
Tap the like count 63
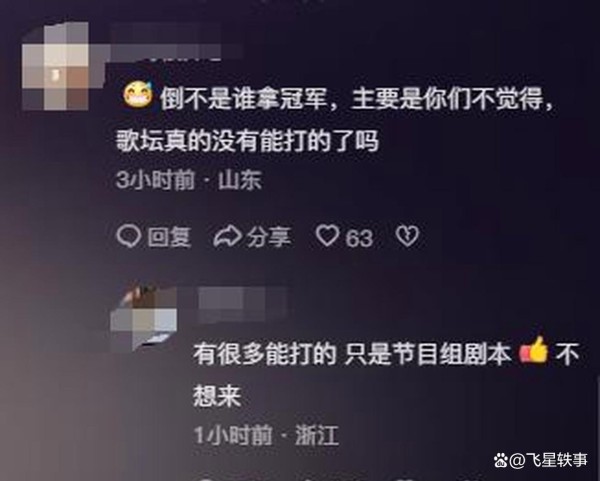[359, 238]
